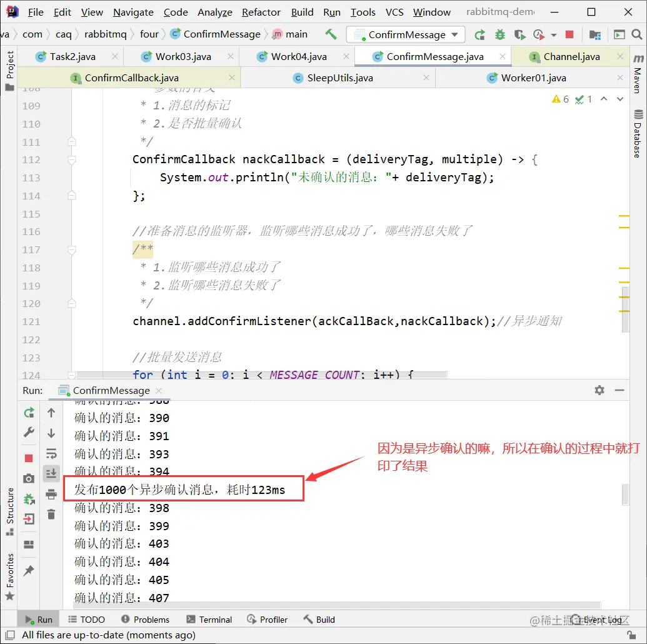This screenshot has width=647, height=644.
Task: Expand the profiler dropdown arrow
Action: coord(553,34)
